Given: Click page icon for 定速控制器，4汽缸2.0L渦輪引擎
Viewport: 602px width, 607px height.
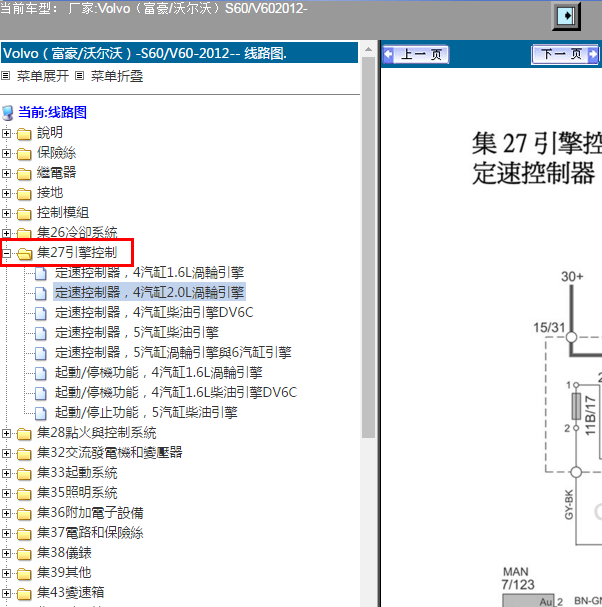Looking at the screenshot, I should point(40,293).
